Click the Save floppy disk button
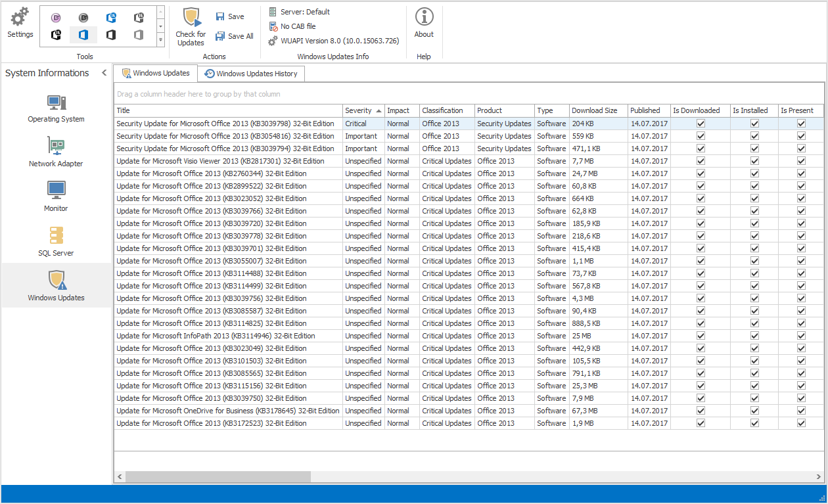The width and height of the screenshot is (828, 504). pos(230,16)
